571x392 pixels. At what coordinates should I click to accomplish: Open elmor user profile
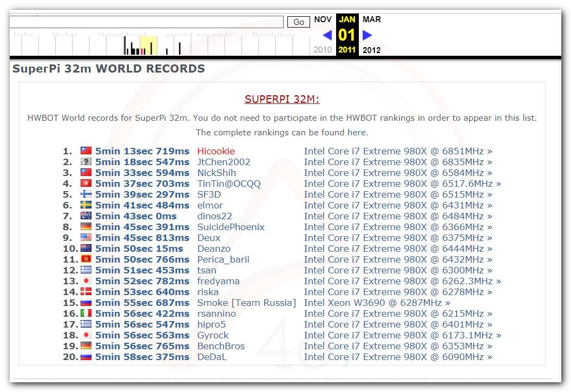pos(210,205)
